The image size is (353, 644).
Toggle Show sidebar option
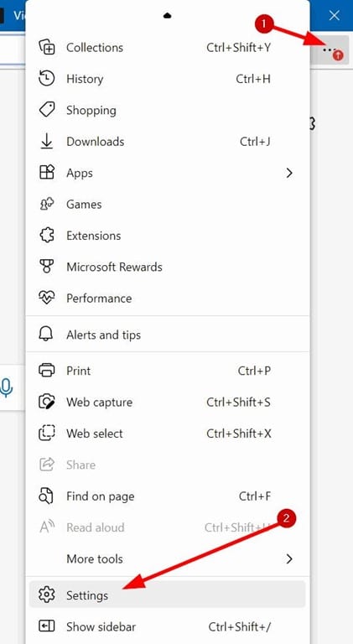click(x=168, y=626)
